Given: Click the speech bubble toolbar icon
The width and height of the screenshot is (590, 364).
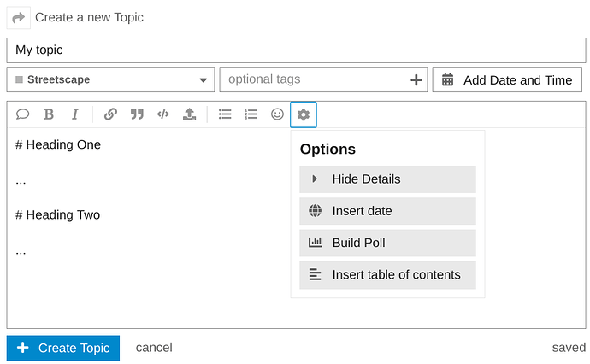Looking at the screenshot, I should coord(23,114).
